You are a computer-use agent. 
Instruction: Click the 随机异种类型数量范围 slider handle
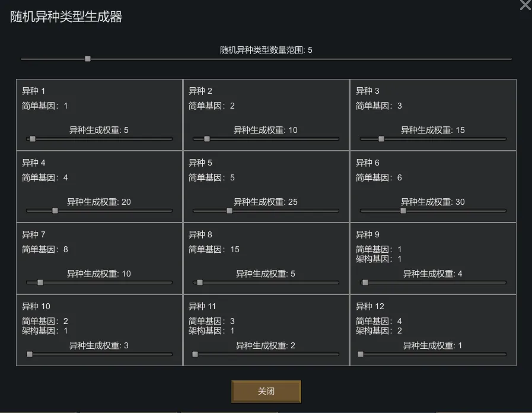click(x=88, y=59)
